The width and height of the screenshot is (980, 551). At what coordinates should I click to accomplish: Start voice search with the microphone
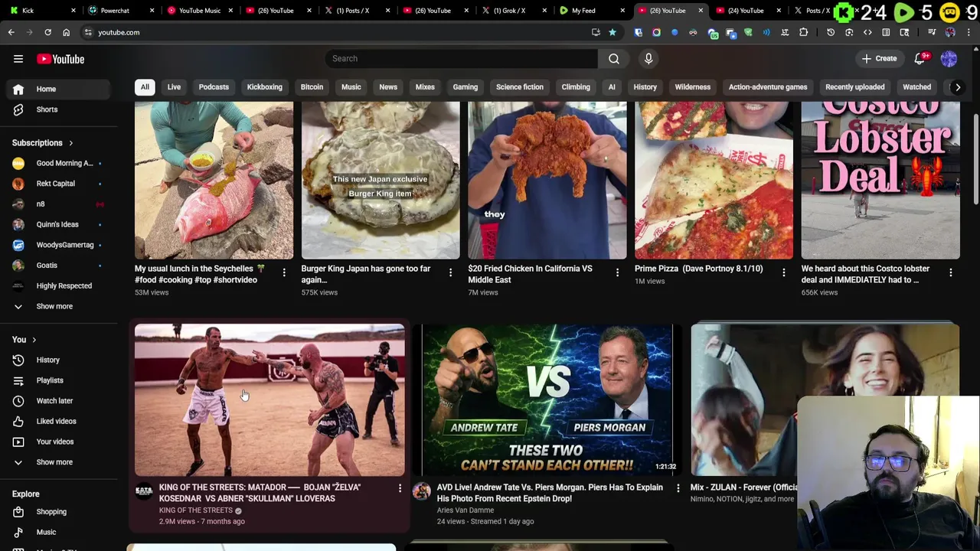click(648, 59)
